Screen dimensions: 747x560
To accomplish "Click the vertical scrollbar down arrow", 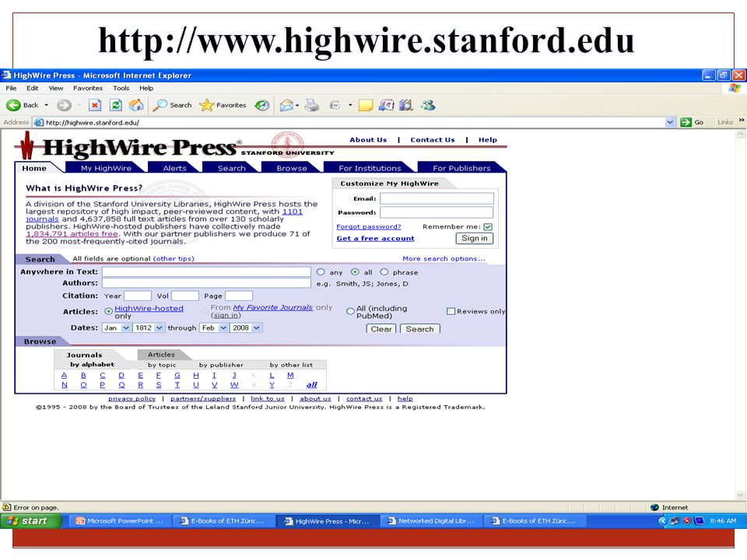I will coord(740,495).
